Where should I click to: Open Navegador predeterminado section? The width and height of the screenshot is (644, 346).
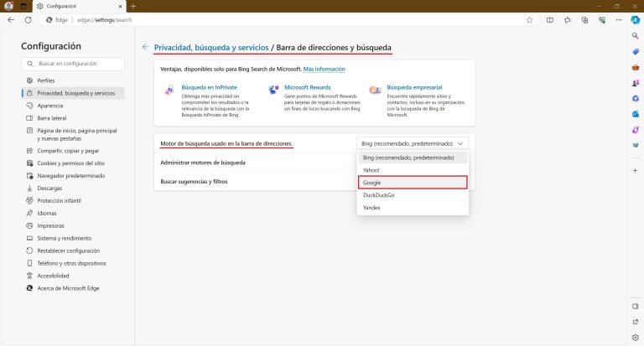point(73,176)
